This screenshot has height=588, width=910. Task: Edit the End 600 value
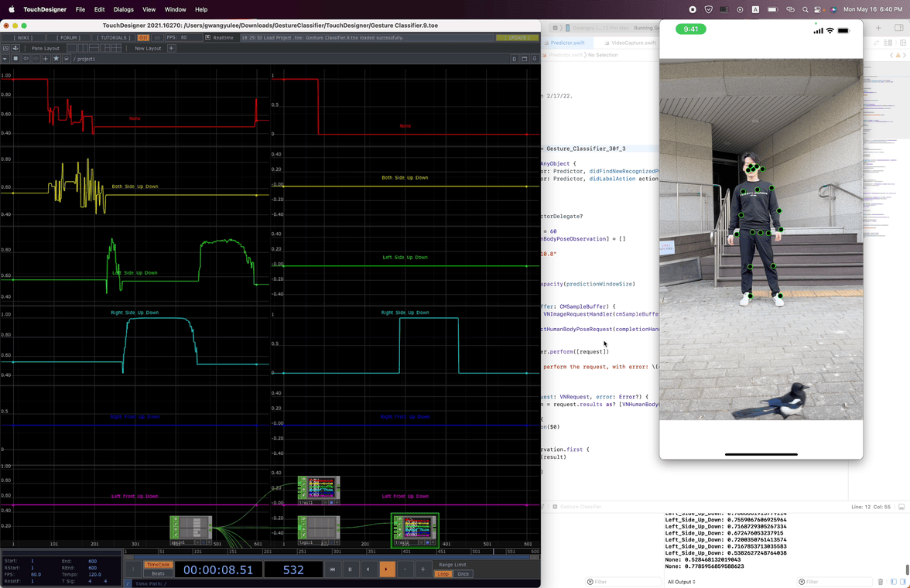click(92, 561)
